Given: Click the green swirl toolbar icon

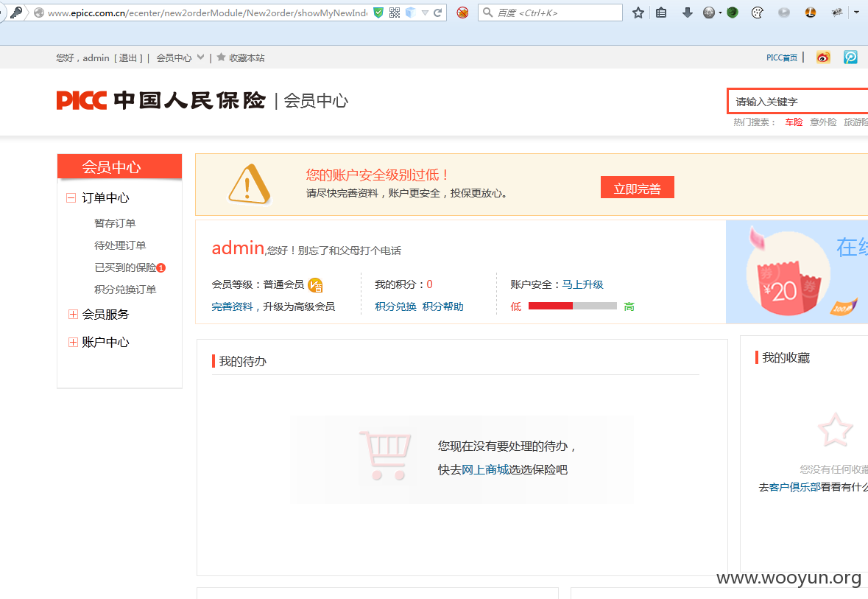Looking at the screenshot, I should click(733, 13).
